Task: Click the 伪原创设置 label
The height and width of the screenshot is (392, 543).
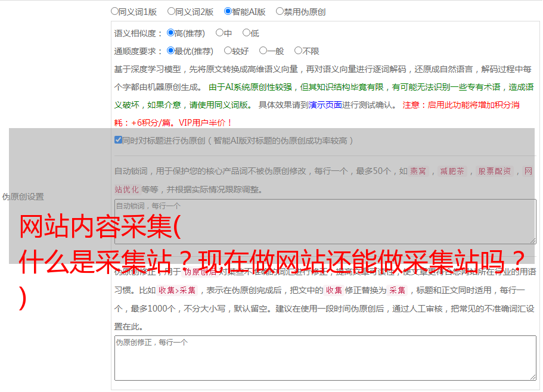Action: [x=23, y=197]
